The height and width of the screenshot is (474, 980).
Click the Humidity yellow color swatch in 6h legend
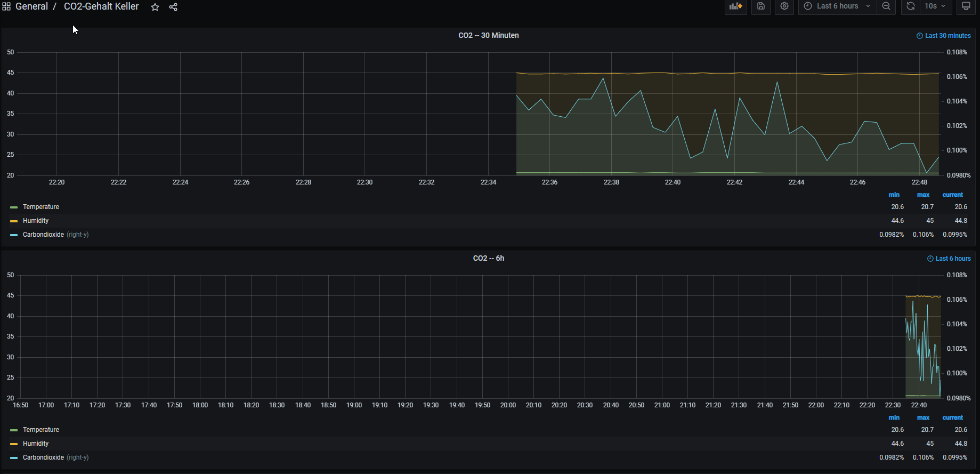(14, 444)
